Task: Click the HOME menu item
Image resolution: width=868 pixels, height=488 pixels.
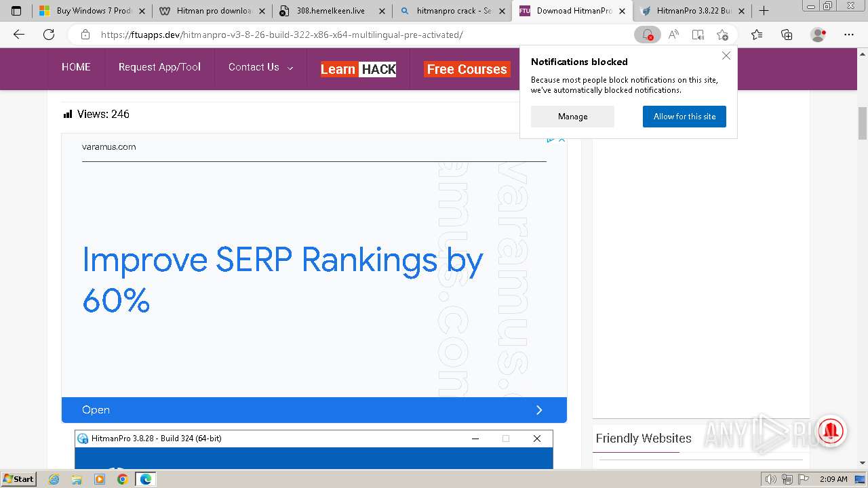Action: coord(76,66)
